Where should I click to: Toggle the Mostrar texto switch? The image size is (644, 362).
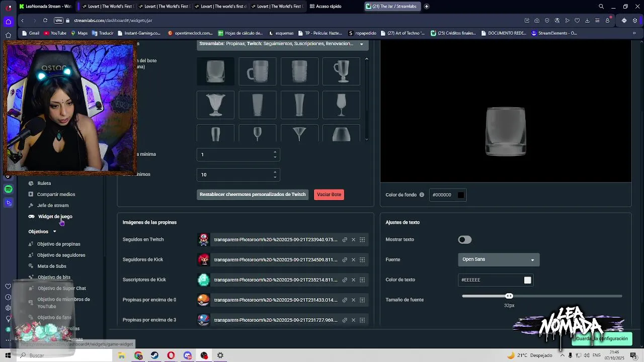[464, 240]
